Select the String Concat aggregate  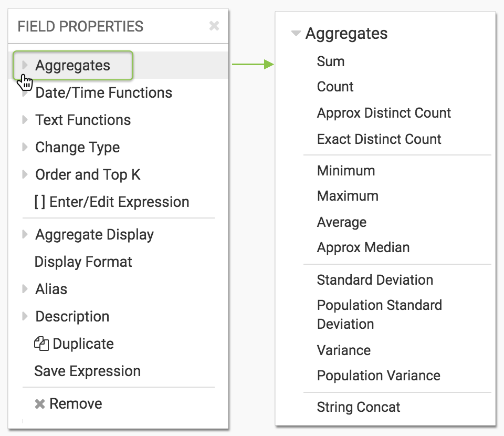click(x=359, y=407)
